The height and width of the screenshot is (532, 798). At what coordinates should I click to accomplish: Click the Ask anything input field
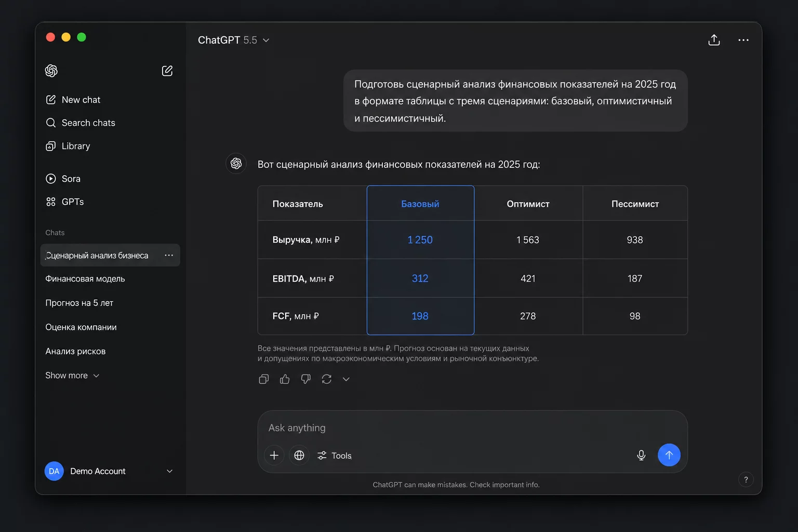pyautogui.click(x=472, y=428)
